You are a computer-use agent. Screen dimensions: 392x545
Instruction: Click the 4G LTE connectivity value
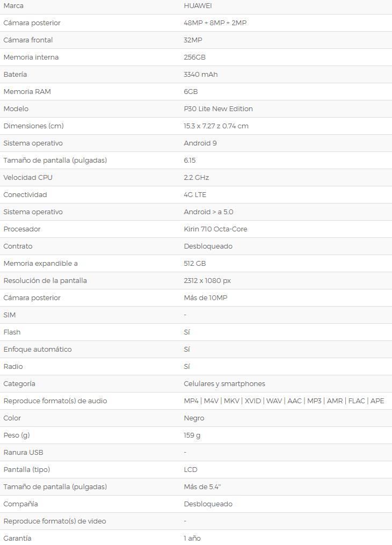[x=195, y=194]
